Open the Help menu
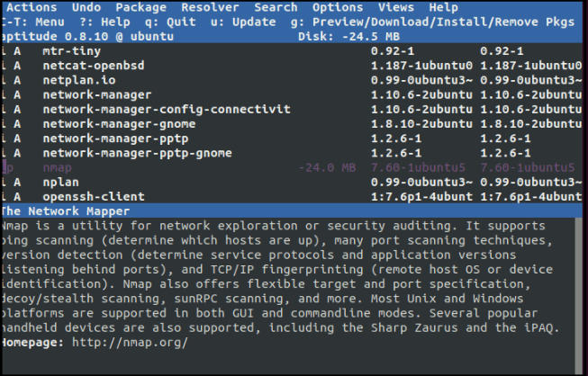 pos(443,7)
